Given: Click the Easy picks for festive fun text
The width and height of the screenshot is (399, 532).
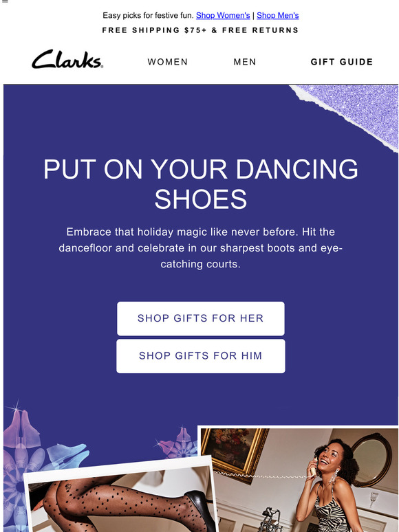Looking at the screenshot, I should (148, 16).
